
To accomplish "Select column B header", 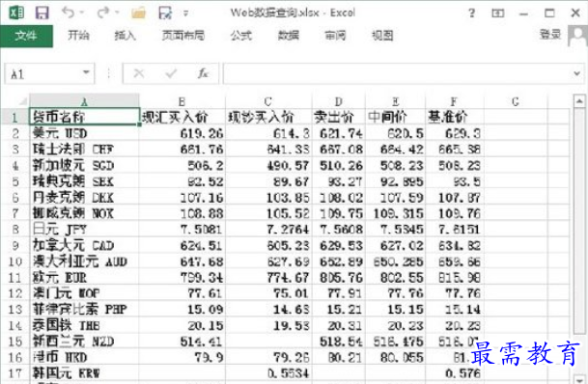I will (182, 101).
